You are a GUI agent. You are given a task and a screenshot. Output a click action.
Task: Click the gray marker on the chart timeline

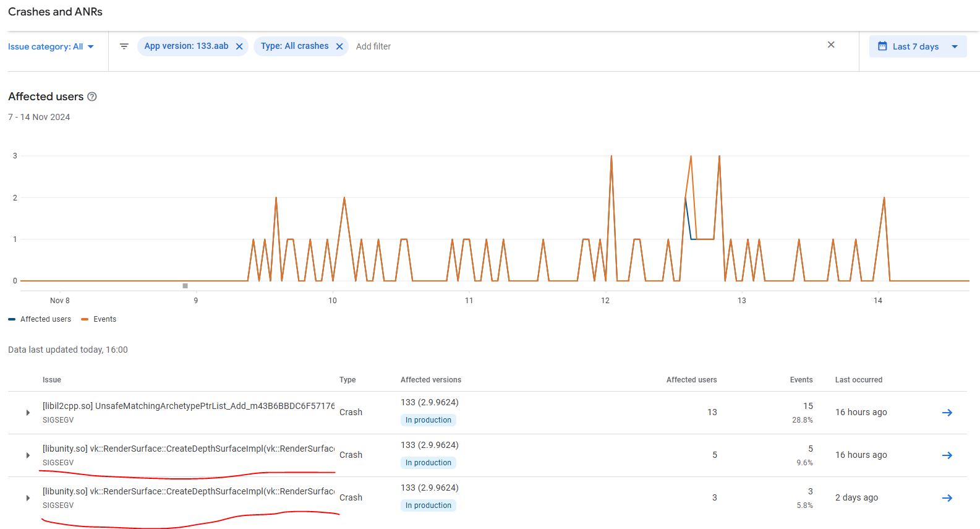[x=185, y=286]
